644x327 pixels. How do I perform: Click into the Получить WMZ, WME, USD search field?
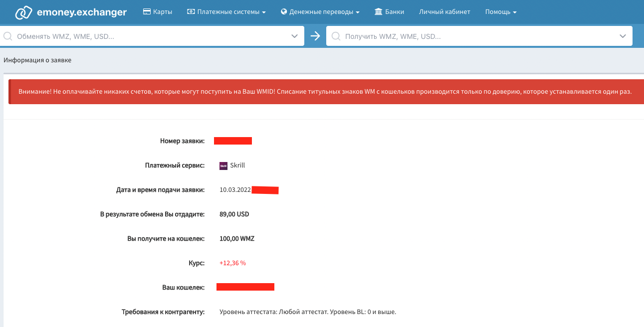pyautogui.click(x=474, y=36)
